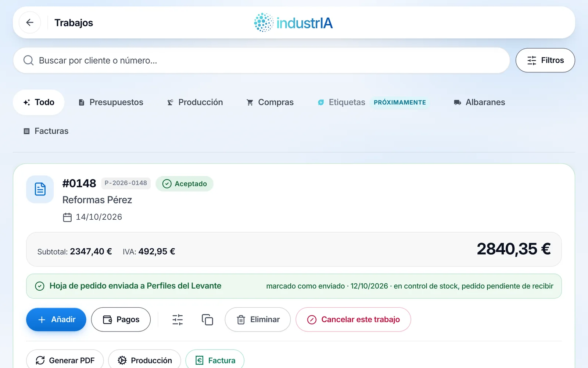Screen dimensions: 588x368
Task: Click the calendar icon next to 14/10/2026
Action: (x=67, y=217)
